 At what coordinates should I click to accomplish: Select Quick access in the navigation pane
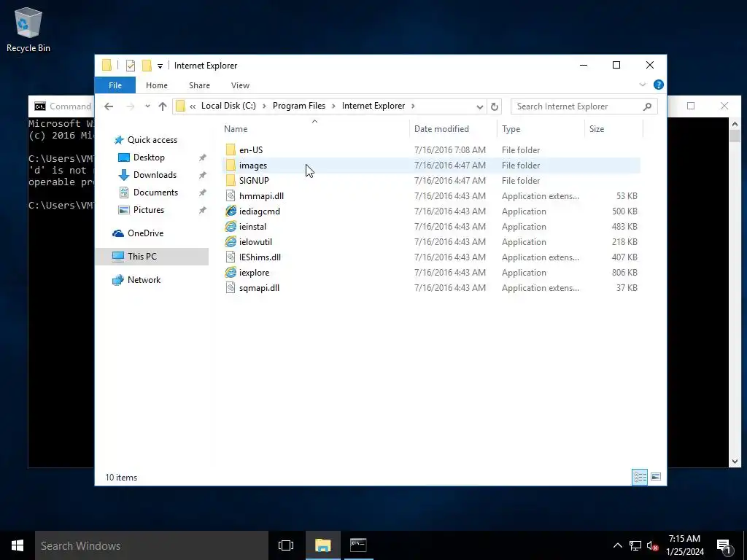[152, 140]
